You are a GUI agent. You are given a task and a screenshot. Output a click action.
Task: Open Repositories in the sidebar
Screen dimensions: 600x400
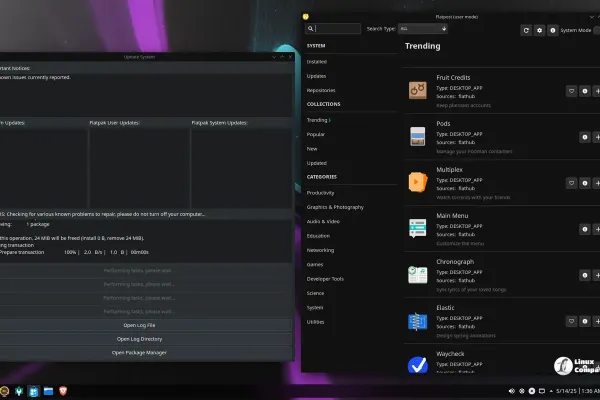tap(321, 90)
